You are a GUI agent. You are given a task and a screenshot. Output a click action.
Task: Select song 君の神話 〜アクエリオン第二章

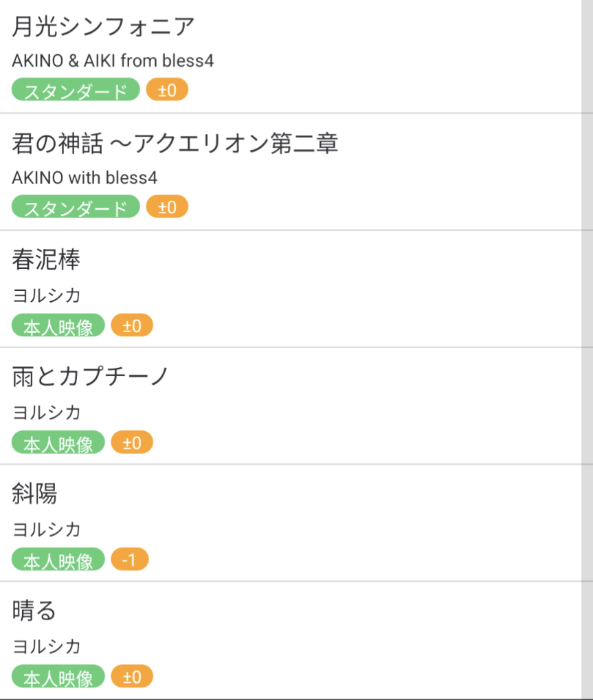point(175,144)
